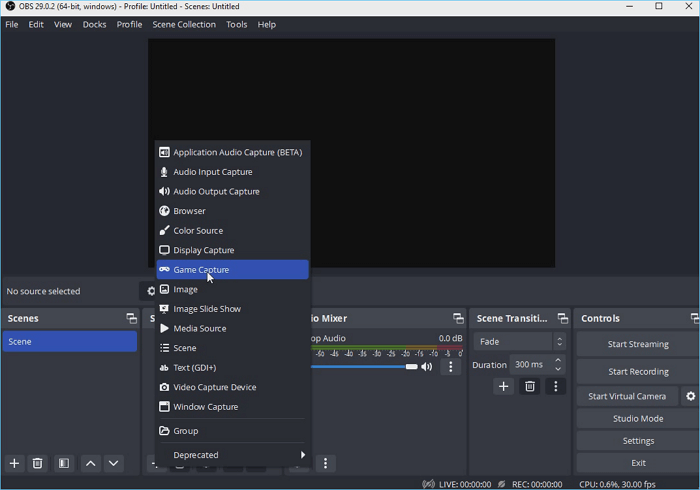This screenshot has height=490, width=700.
Task: Mute Desktop Audio speaker toggle
Action: pyautogui.click(x=427, y=367)
